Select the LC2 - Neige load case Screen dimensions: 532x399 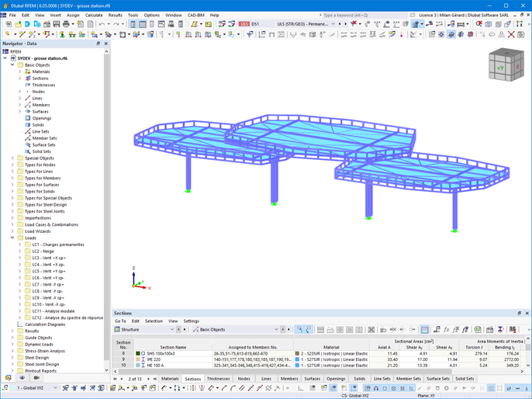coord(43,252)
